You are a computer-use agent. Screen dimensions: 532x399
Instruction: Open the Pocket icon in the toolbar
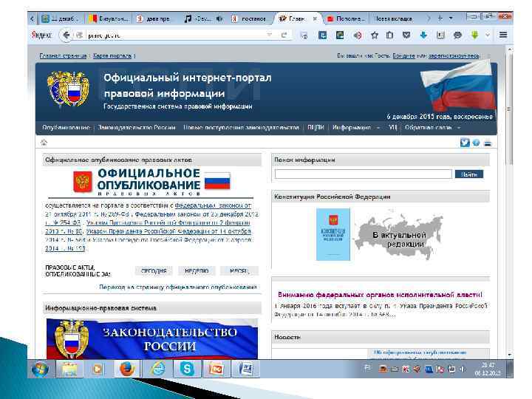click(x=406, y=35)
